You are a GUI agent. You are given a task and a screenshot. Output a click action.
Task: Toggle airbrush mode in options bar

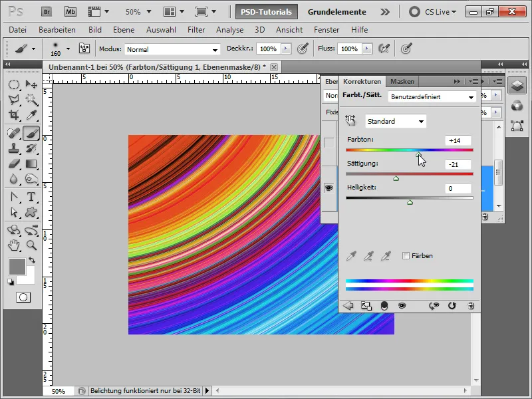tap(384, 49)
